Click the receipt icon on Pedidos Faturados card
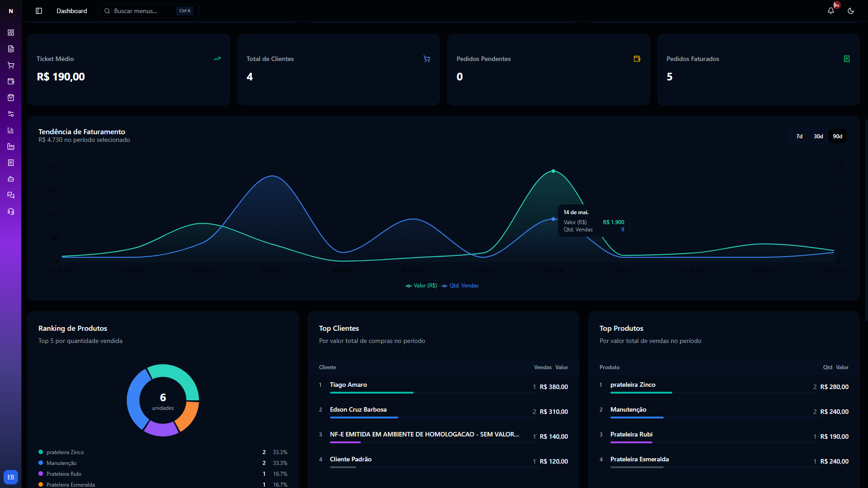868x488 pixels. pyautogui.click(x=847, y=59)
